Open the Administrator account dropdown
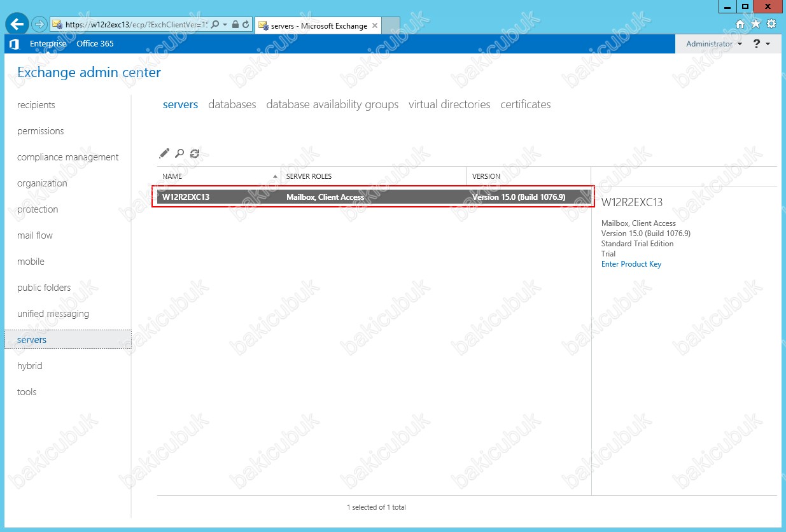This screenshot has height=532, width=786. tap(713, 44)
